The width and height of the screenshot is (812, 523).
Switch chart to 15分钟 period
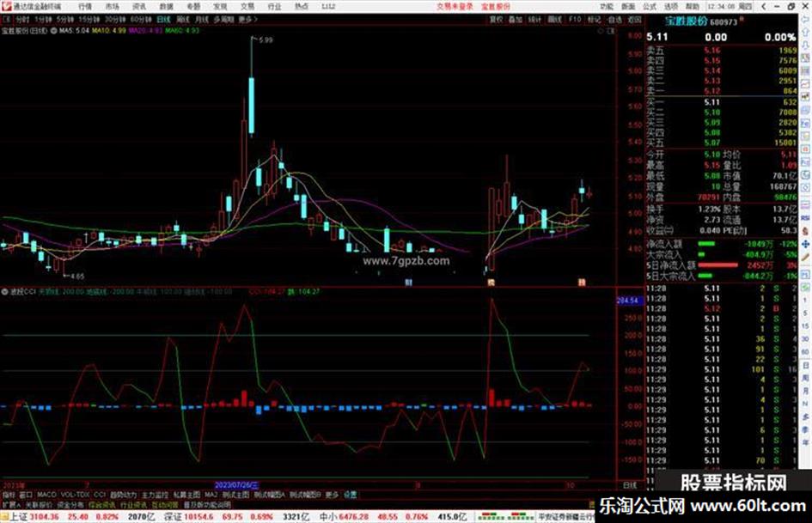click(89, 19)
